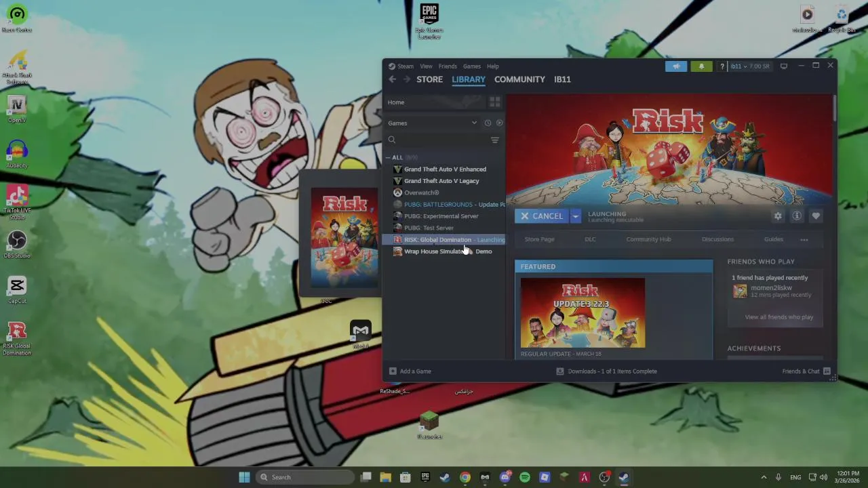Open Spotify from the taskbar
Viewport: 868px width, 488px height.
point(525,477)
